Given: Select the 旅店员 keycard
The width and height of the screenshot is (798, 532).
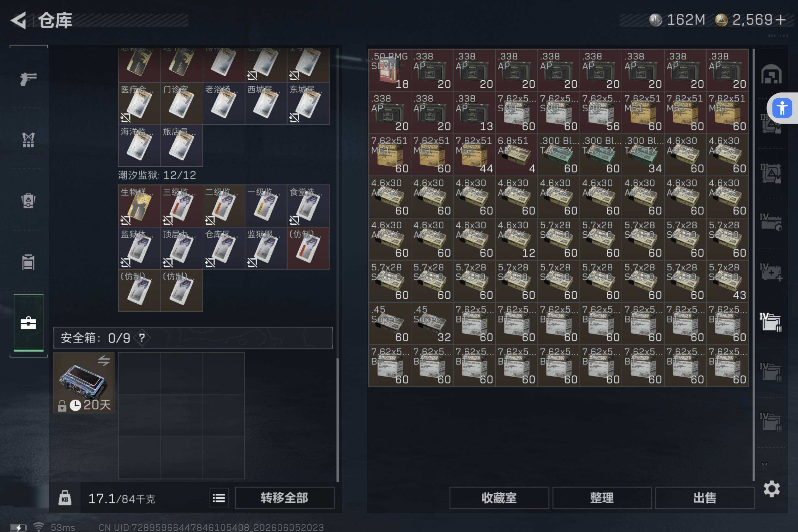Looking at the screenshot, I should [x=181, y=145].
